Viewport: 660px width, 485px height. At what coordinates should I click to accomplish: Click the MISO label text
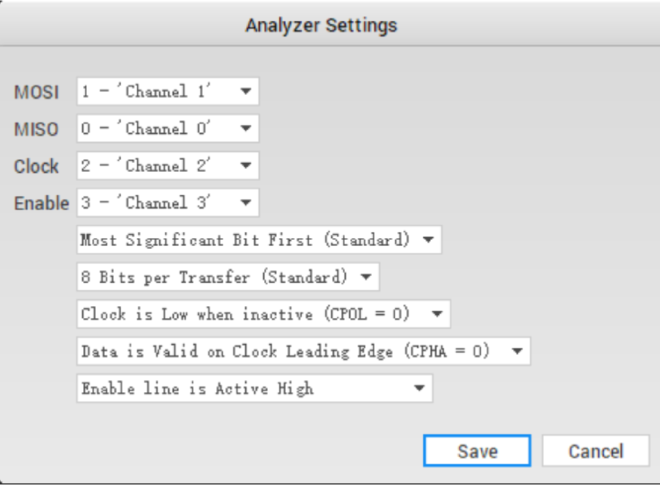[36, 130]
